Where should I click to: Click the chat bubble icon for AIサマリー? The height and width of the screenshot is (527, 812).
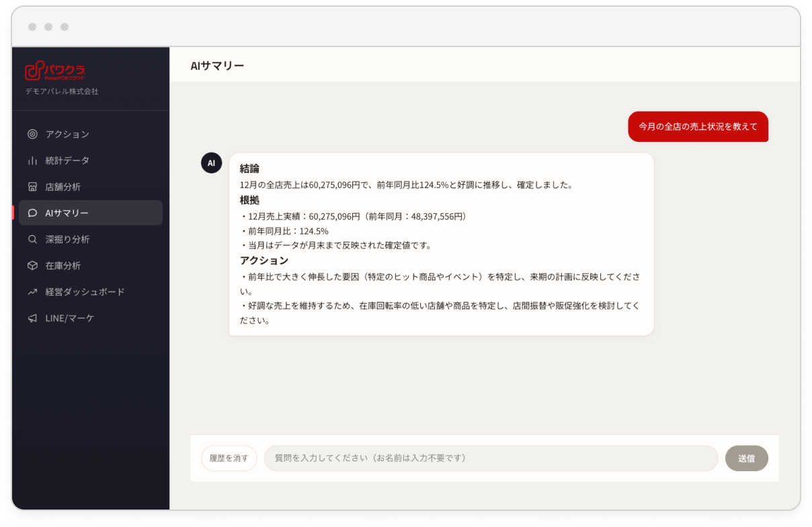tap(32, 212)
